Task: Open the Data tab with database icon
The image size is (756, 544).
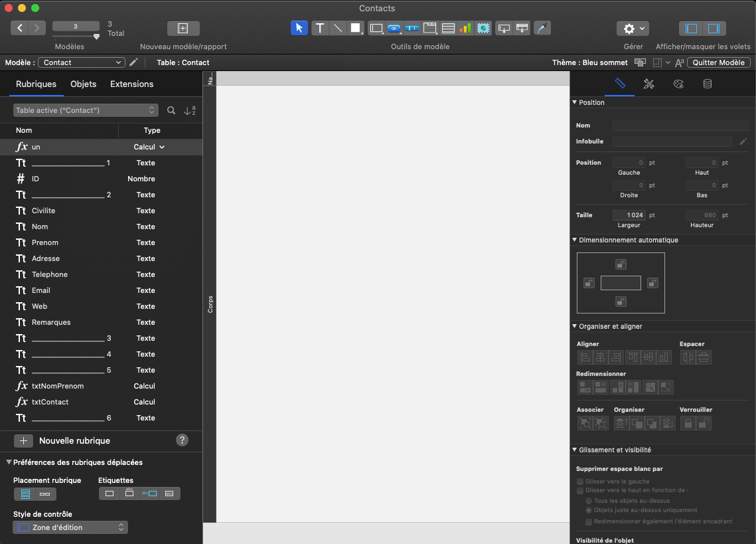Action: [x=708, y=84]
